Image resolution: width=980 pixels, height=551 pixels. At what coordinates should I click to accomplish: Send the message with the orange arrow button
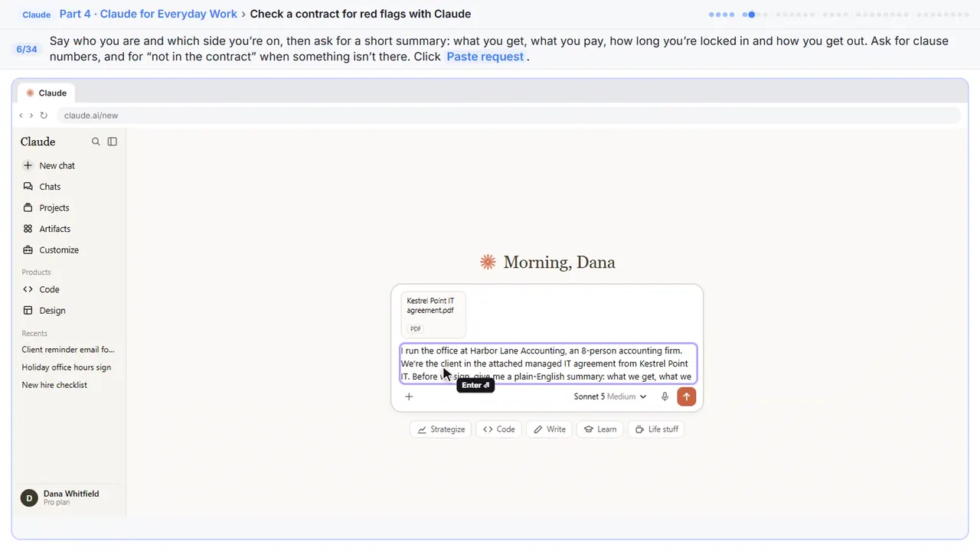coord(686,396)
